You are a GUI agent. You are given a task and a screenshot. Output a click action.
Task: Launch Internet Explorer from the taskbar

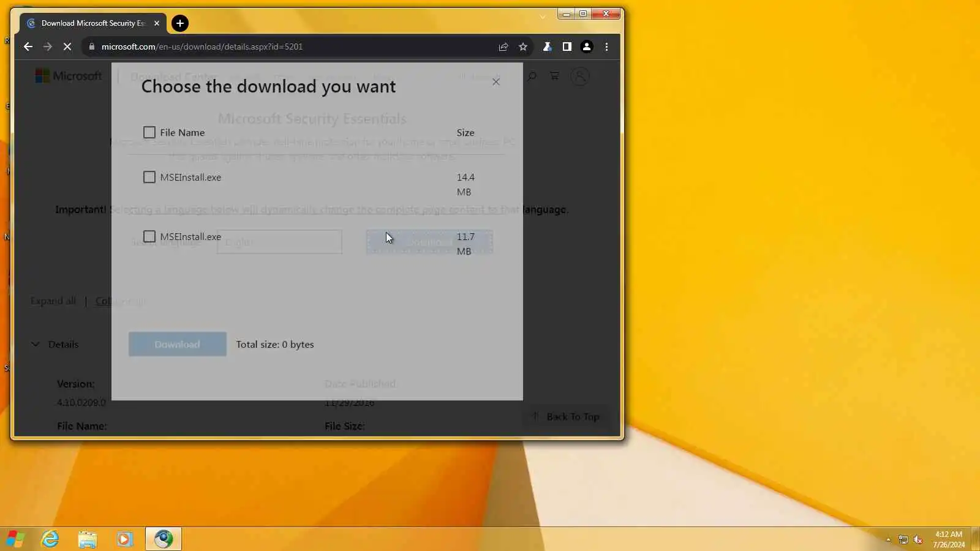pos(50,539)
